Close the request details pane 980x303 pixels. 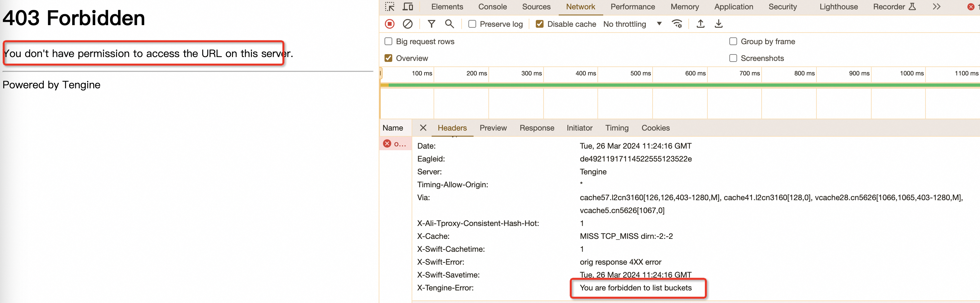423,128
